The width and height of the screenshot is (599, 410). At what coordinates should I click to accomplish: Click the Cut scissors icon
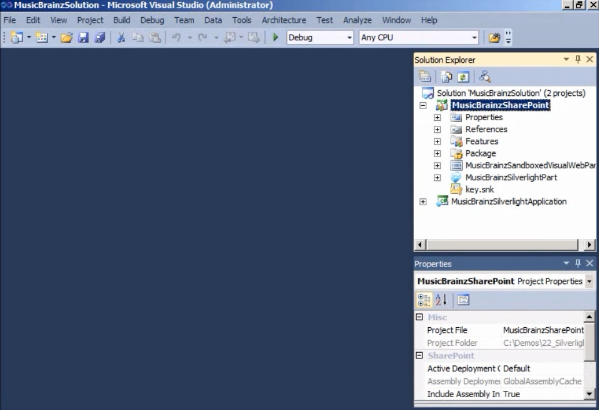[121, 37]
